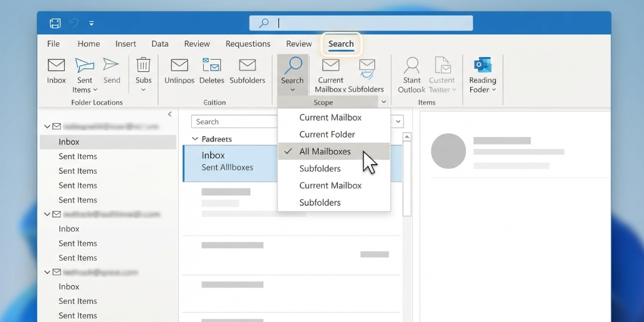Select the highlighted Search tab
This screenshot has width=644, height=322.
click(341, 44)
